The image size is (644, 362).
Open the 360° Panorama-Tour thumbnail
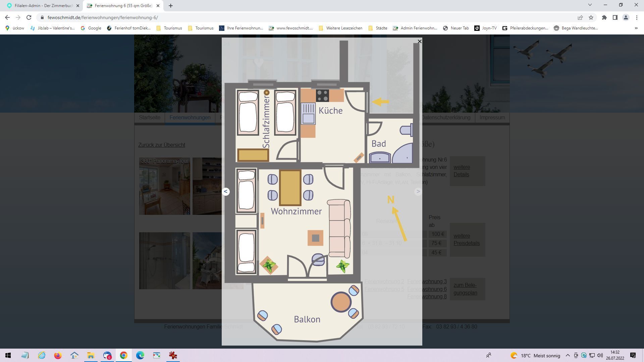coord(164,186)
